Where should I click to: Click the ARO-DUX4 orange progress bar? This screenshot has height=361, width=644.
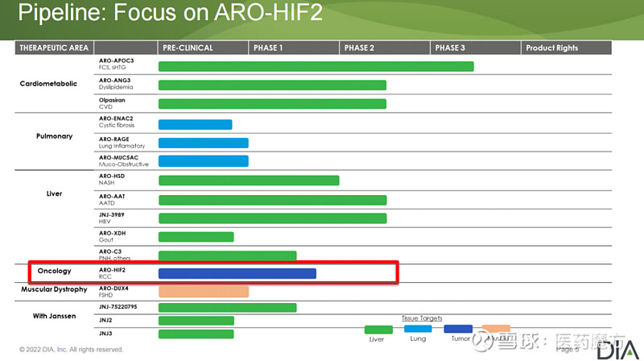click(x=204, y=292)
